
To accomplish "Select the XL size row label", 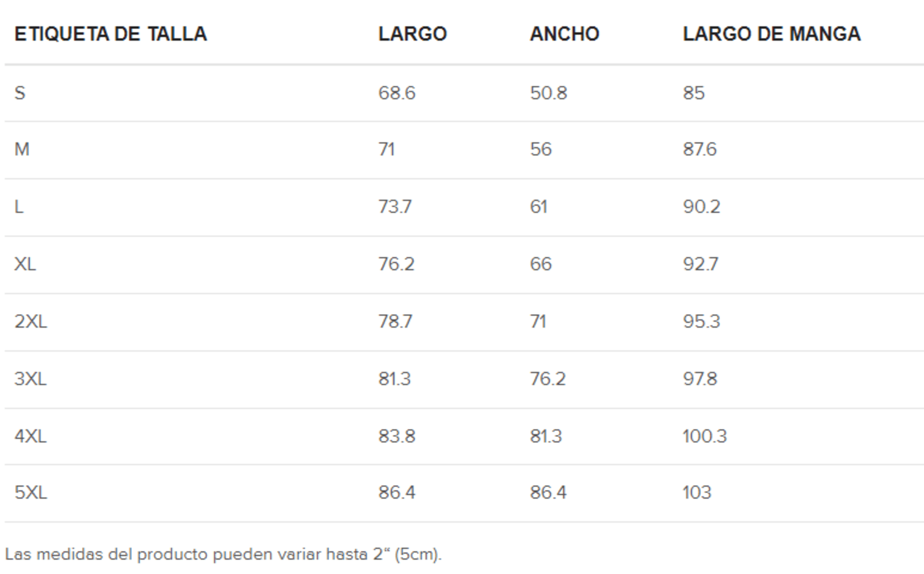I will [25, 264].
